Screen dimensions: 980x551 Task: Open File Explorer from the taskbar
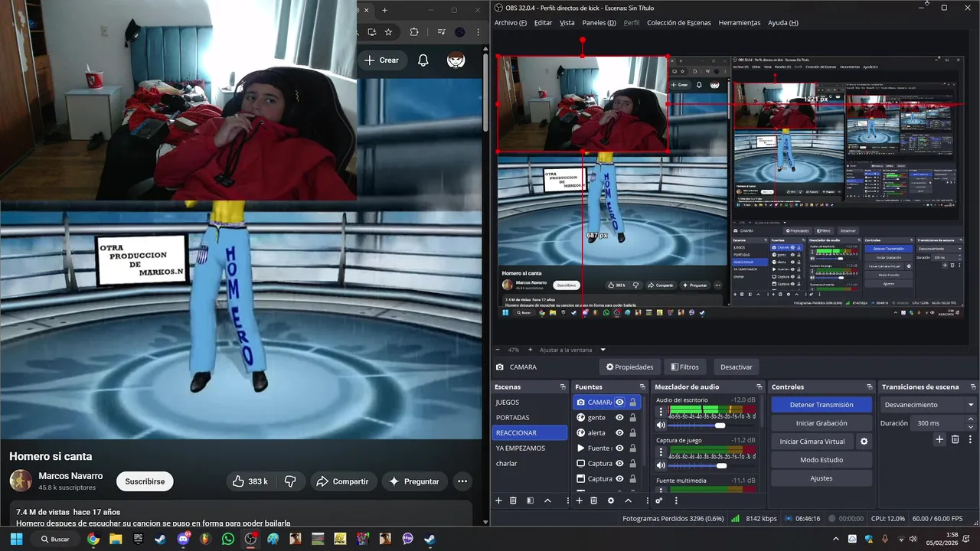click(x=116, y=539)
